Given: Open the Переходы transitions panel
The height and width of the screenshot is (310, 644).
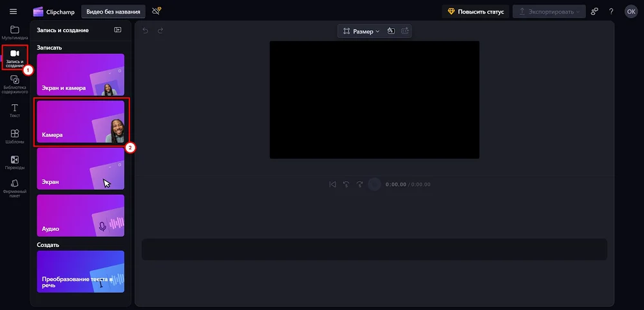Looking at the screenshot, I should coord(15,163).
